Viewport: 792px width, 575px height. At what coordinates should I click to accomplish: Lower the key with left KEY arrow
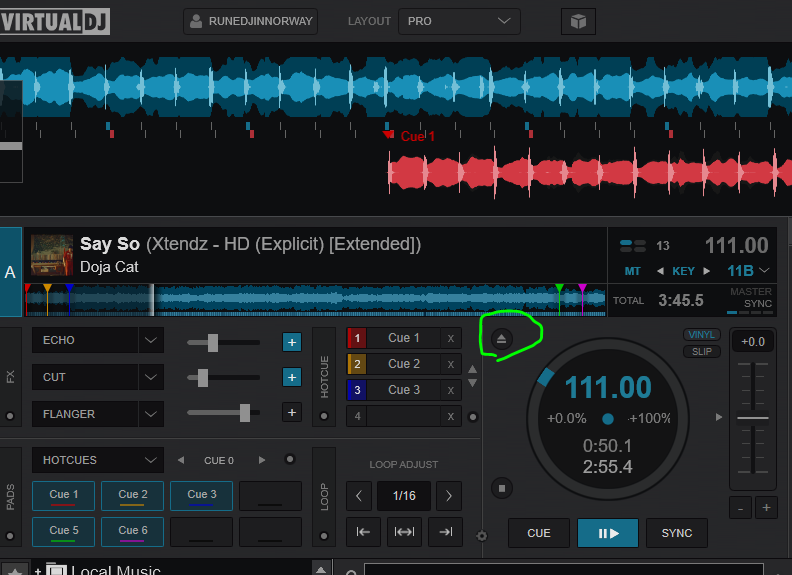point(660,271)
